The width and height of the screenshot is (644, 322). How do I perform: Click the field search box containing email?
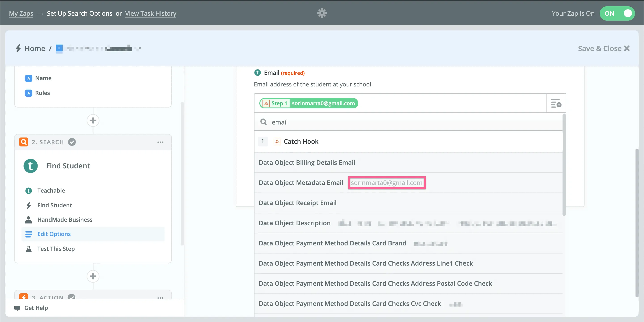(x=408, y=122)
